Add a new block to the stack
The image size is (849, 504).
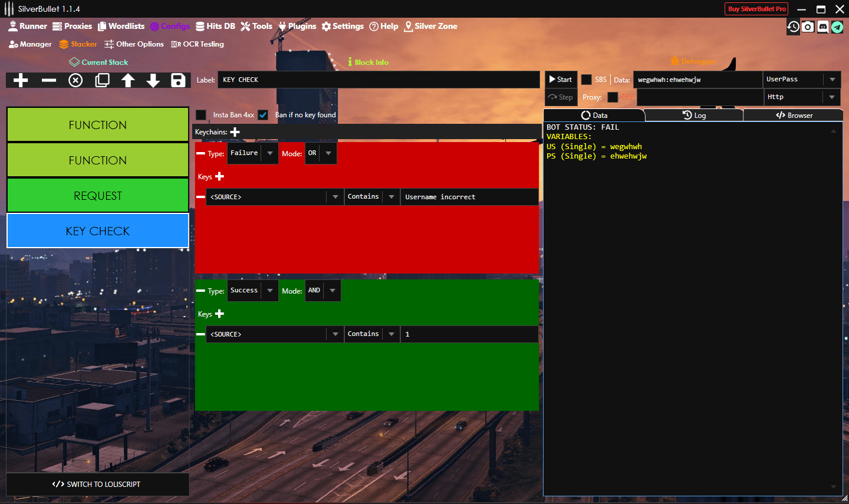tap(21, 80)
